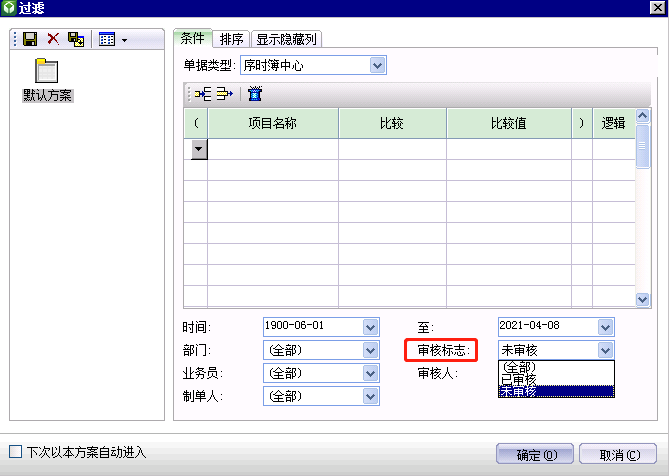Screen dimensions: 669x476
Task: Click the insert condition row icon
Action: [203, 95]
